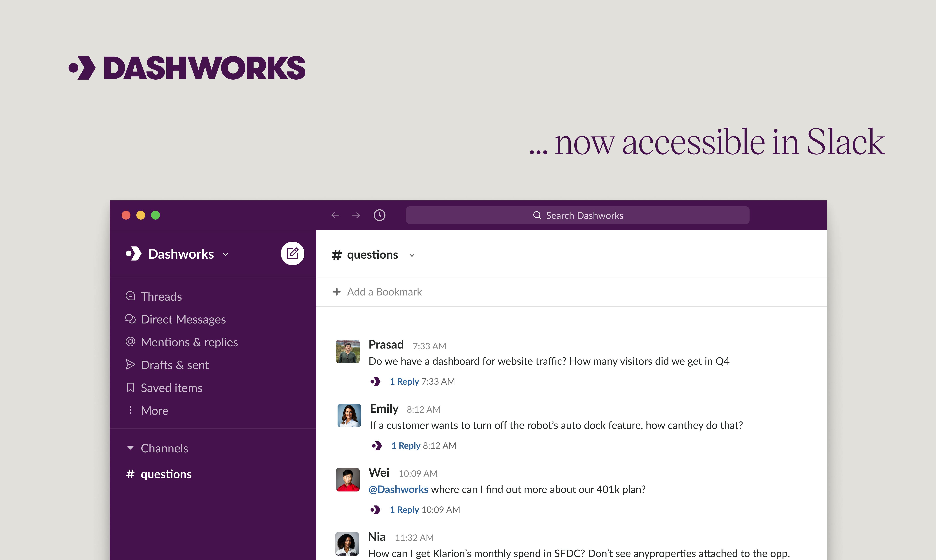The width and height of the screenshot is (936, 560).
Task: Click the Dashworks logo at page top
Action: (187, 68)
